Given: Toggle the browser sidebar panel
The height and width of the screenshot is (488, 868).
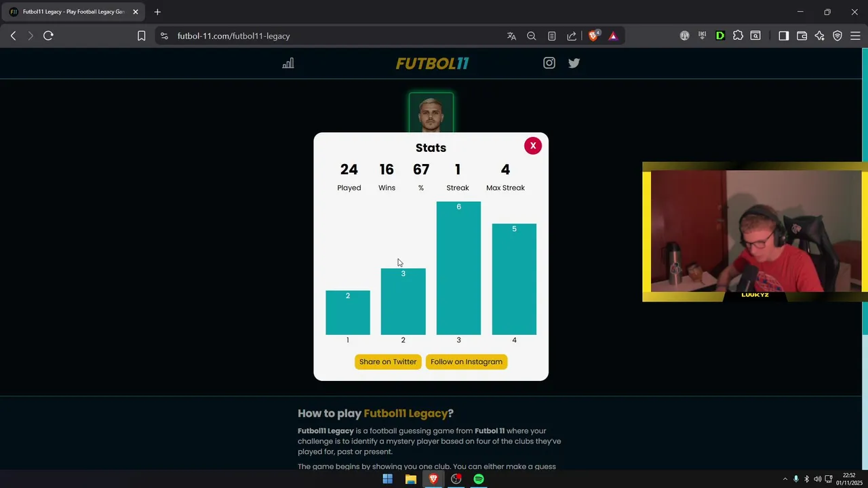Looking at the screenshot, I should [784, 36].
